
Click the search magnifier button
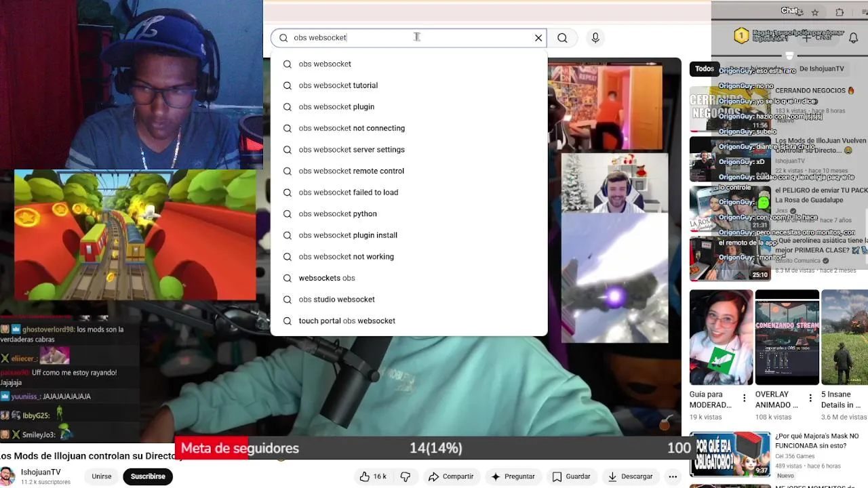562,38
